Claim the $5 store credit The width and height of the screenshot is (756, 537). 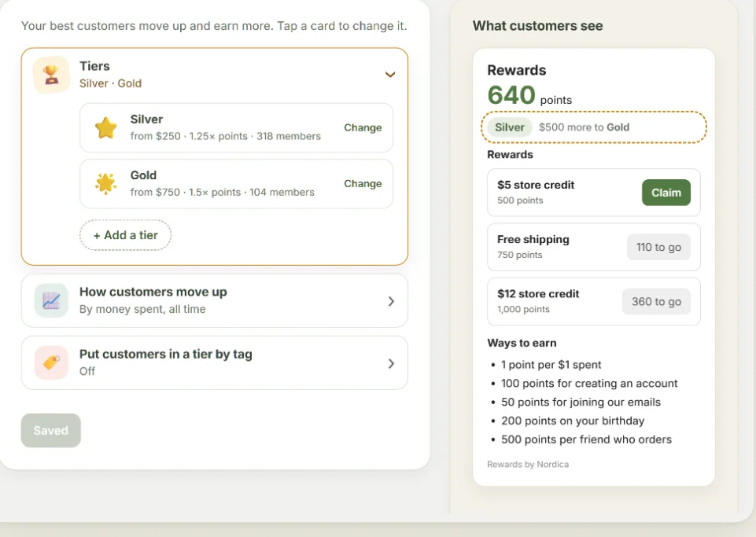666,193
